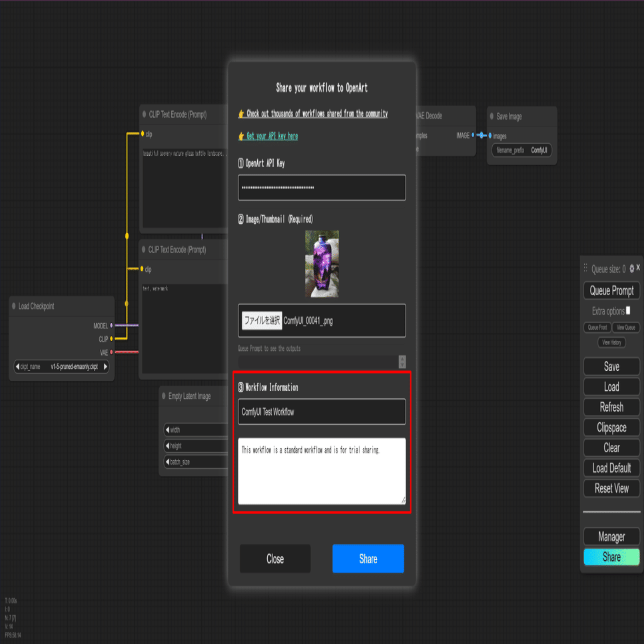The height and width of the screenshot is (644, 644).
Task: Grab the queue panel drag handle dots
Action: pos(585,268)
